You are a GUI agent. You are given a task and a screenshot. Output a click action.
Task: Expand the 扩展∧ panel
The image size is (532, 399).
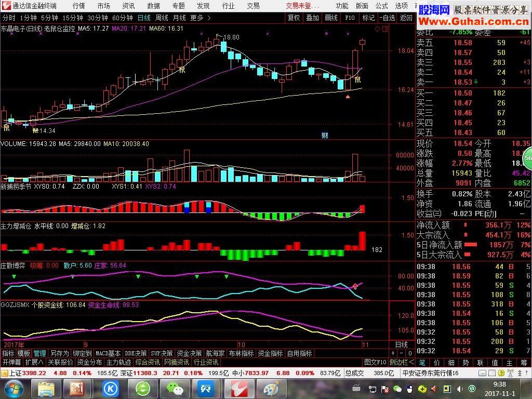[34, 362]
